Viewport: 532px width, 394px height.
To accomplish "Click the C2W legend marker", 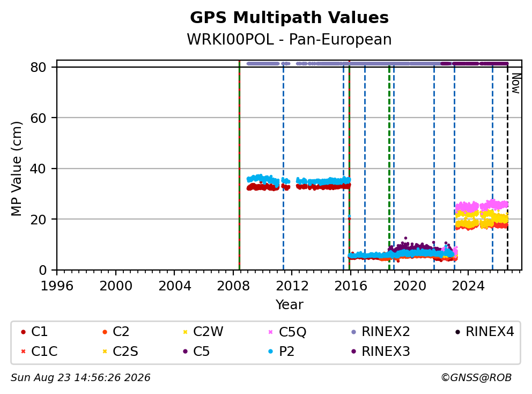I will (x=185, y=332).
